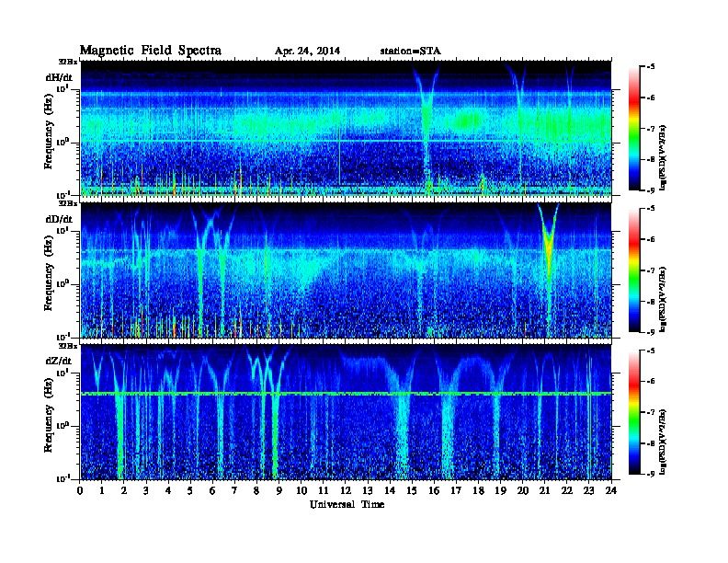Image resolution: width=728 pixels, height=563 pixels.
Task: Click hour tick label "12" on the time axis
Action: pyautogui.click(x=346, y=491)
